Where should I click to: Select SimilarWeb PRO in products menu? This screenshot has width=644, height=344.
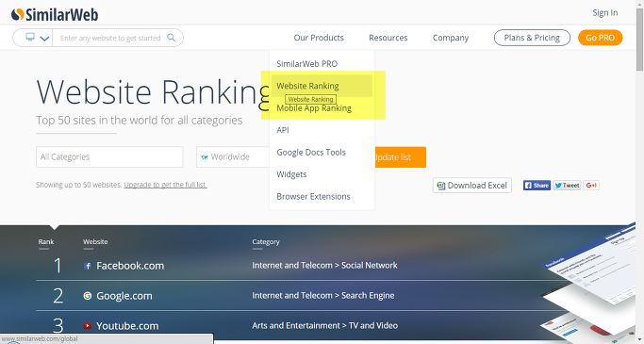pyautogui.click(x=306, y=64)
